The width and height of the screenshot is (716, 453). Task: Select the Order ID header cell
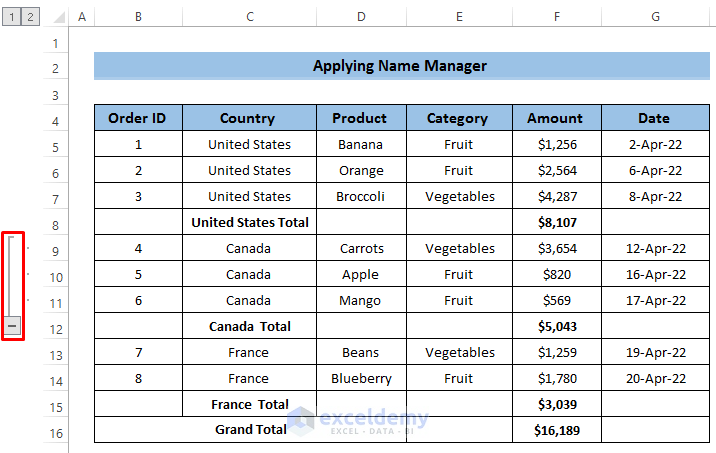(138, 118)
